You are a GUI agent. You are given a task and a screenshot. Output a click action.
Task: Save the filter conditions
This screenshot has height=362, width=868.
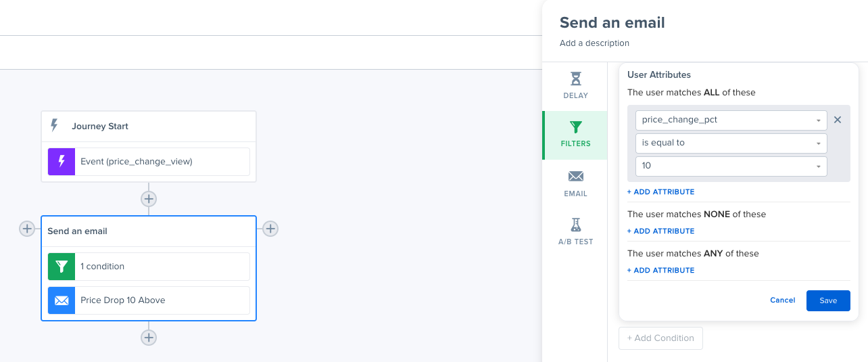pyautogui.click(x=828, y=300)
